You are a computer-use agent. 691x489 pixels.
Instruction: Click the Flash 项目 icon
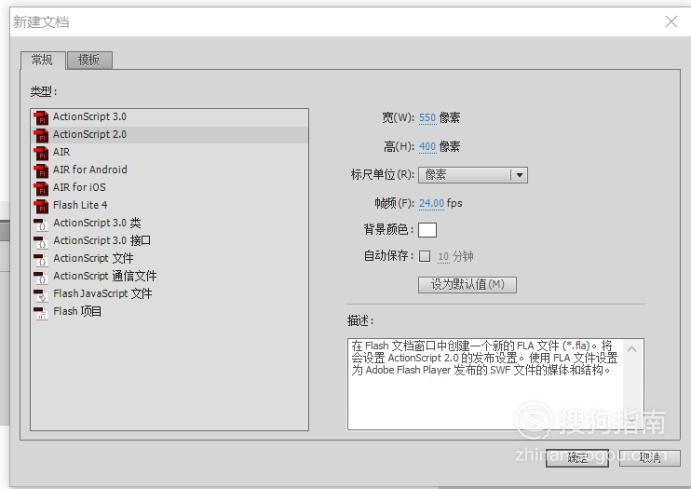(41, 312)
